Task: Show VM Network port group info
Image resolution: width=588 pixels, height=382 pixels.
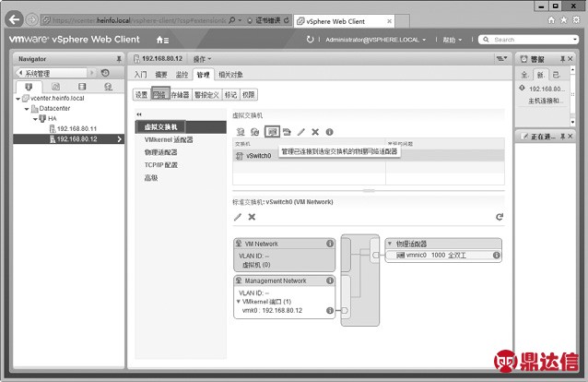Action: click(330, 244)
